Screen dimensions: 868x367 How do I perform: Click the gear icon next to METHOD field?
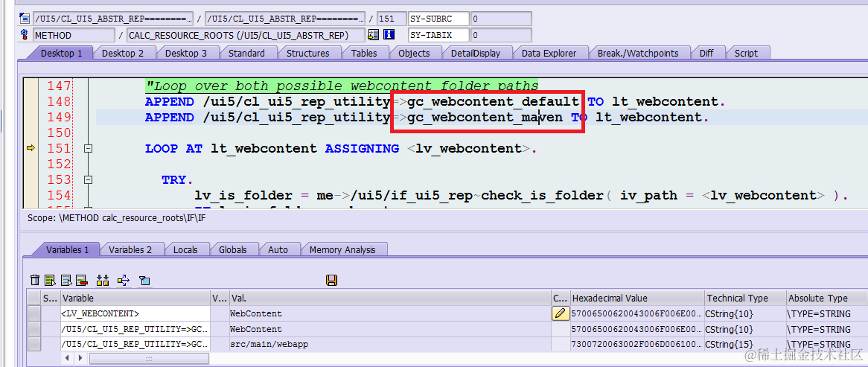tap(25, 35)
